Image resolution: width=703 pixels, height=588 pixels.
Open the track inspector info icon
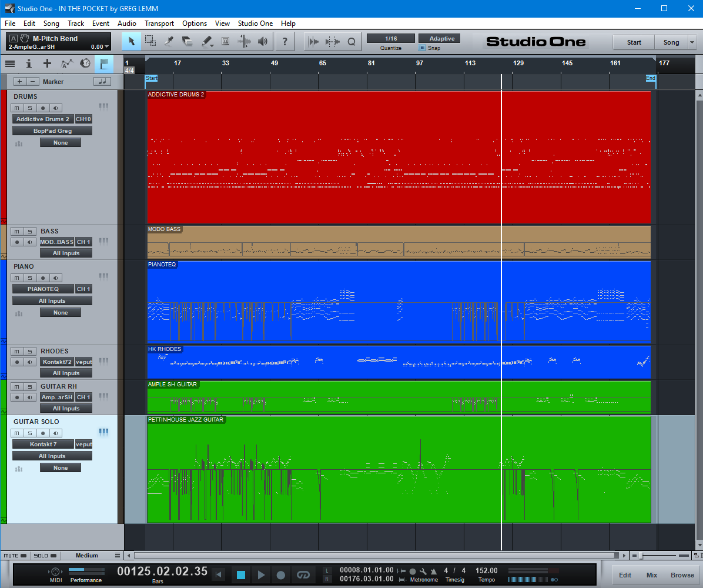pos(29,64)
